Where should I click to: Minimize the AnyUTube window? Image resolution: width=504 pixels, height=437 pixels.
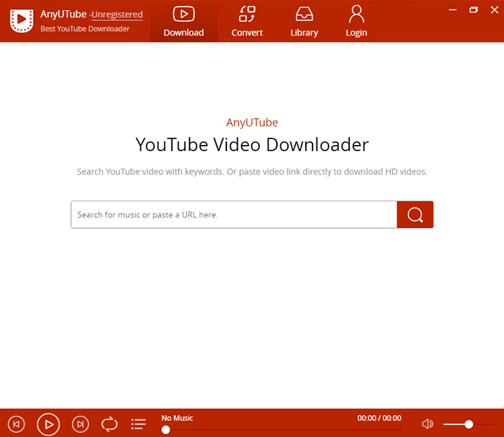click(x=452, y=10)
